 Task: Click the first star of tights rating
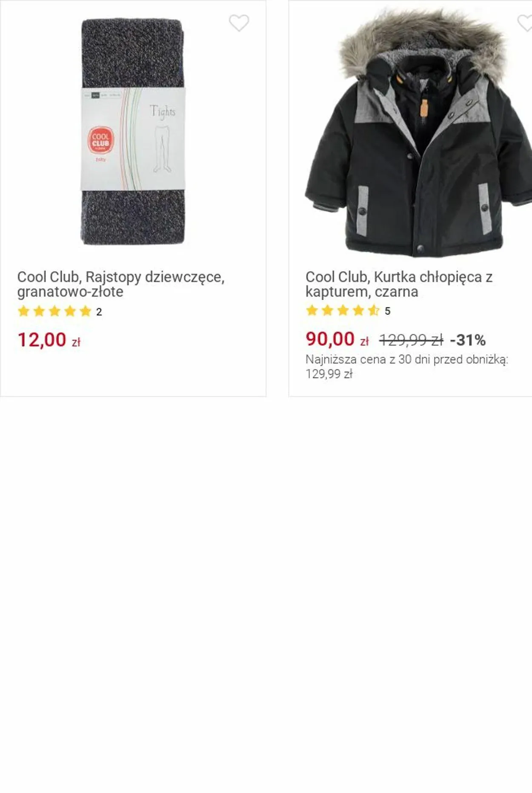click(24, 312)
